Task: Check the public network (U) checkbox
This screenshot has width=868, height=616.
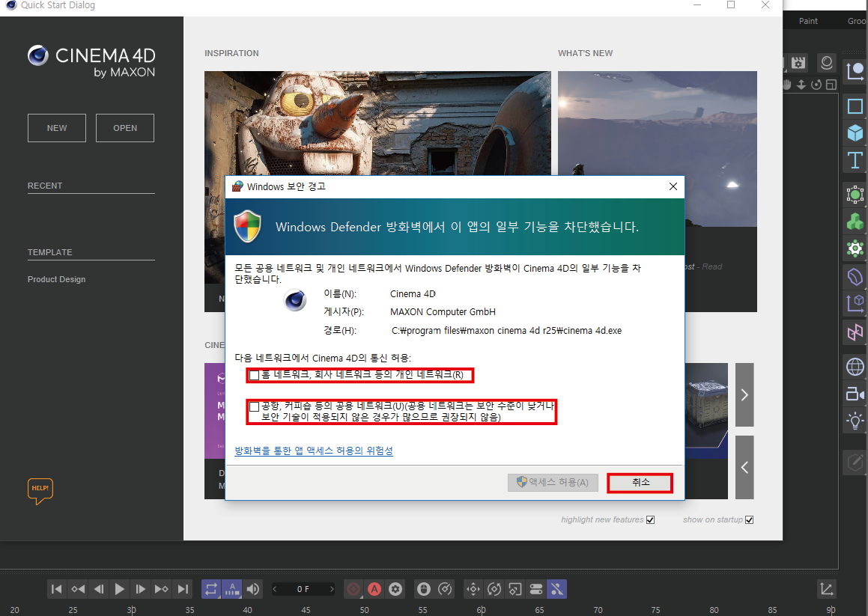Action: tap(254, 406)
